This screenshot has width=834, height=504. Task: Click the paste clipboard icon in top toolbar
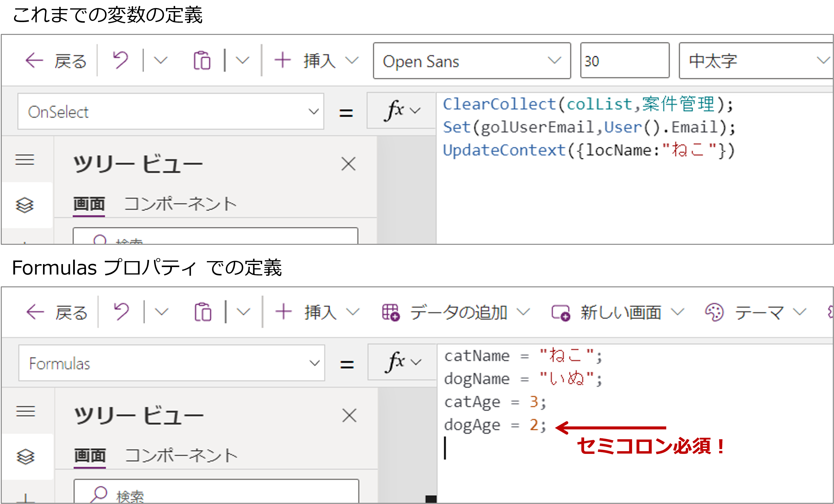tap(202, 61)
